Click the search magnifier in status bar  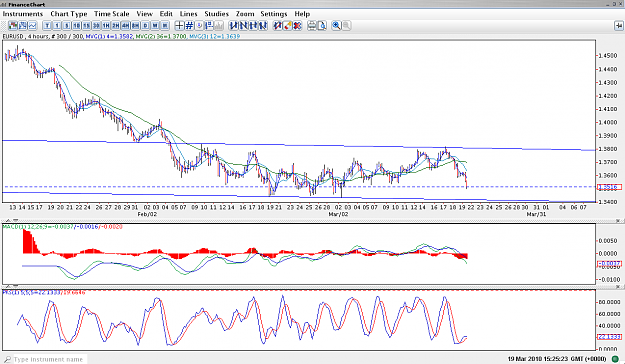7,359
